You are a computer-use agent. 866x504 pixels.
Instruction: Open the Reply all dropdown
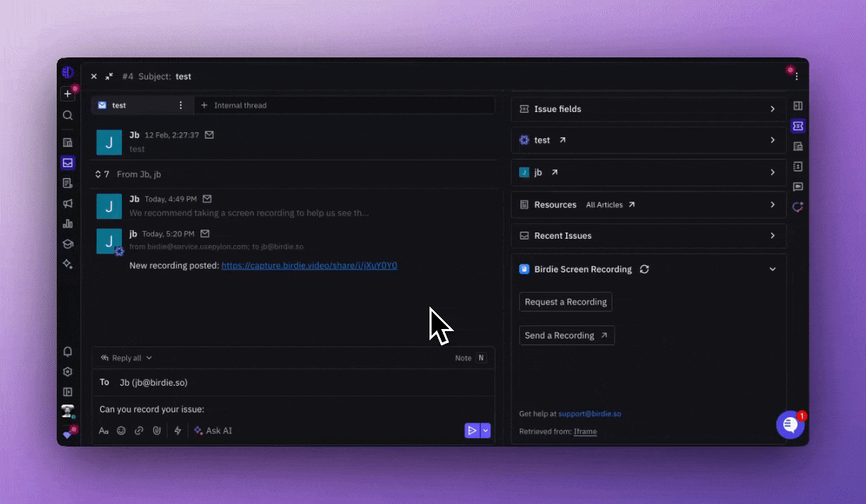click(126, 358)
